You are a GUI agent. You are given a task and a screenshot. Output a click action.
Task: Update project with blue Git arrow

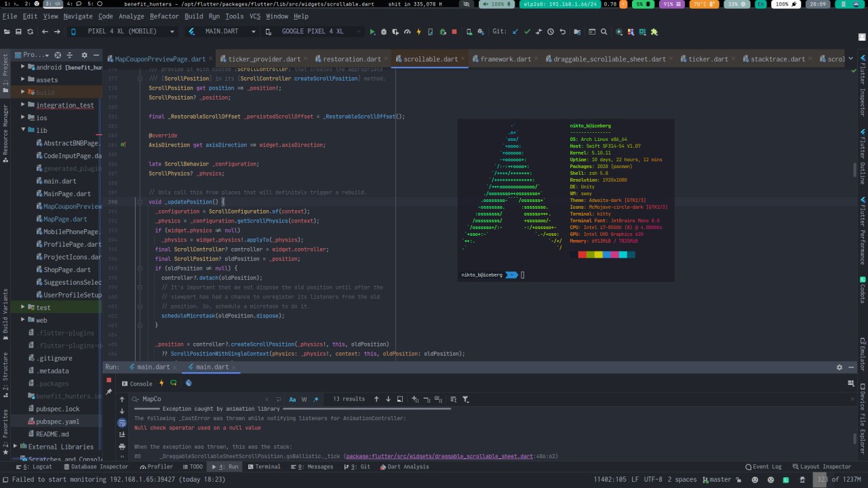[x=515, y=32]
